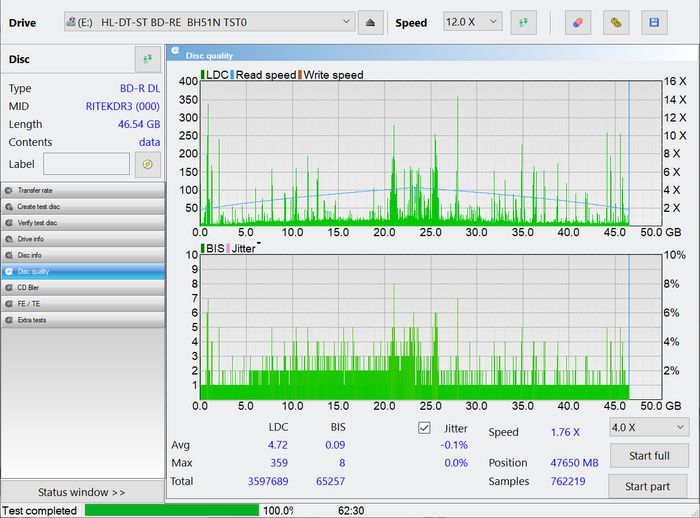Open the Drive selection dropdown

[x=209, y=22]
